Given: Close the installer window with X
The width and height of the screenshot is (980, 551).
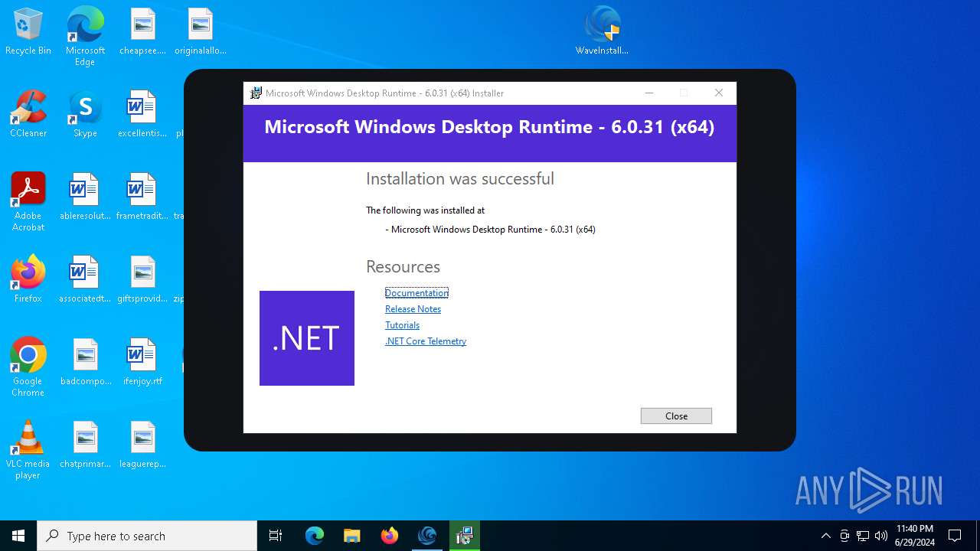Looking at the screenshot, I should point(718,93).
